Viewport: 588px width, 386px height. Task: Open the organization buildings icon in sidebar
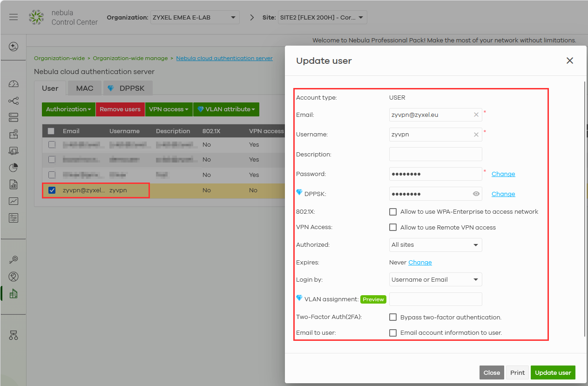pyautogui.click(x=14, y=293)
